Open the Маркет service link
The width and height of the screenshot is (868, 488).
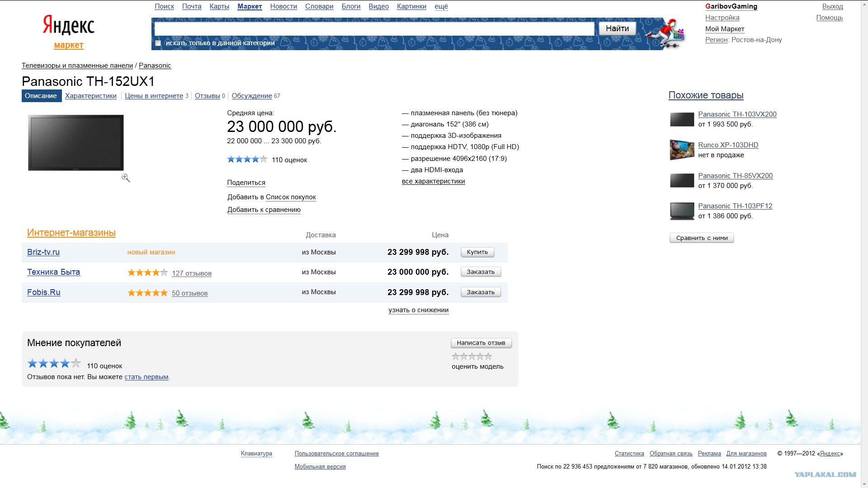click(x=250, y=6)
